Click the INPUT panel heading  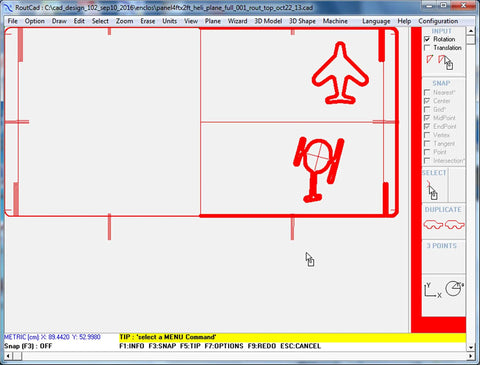pyautogui.click(x=442, y=31)
